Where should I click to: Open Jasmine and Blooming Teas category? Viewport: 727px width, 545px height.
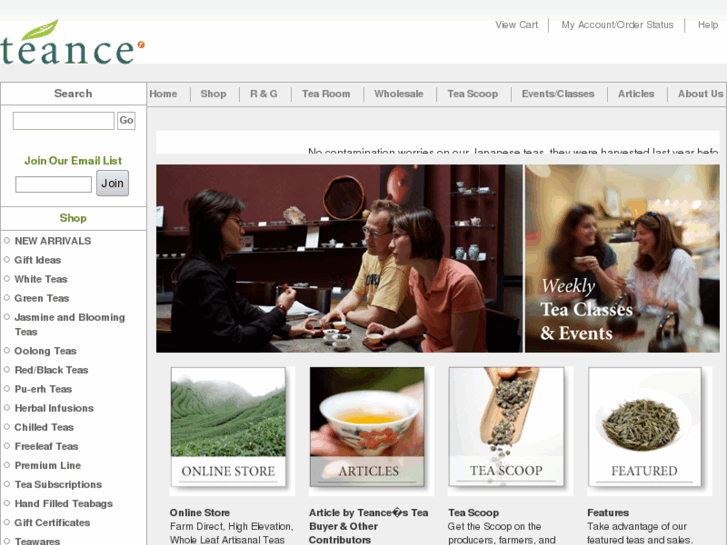coord(70,324)
